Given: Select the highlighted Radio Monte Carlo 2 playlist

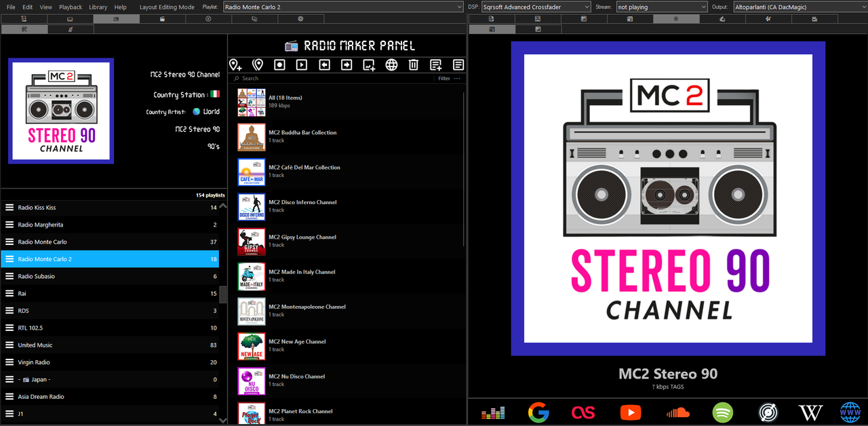Looking at the screenshot, I should pyautogui.click(x=110, y=259).
